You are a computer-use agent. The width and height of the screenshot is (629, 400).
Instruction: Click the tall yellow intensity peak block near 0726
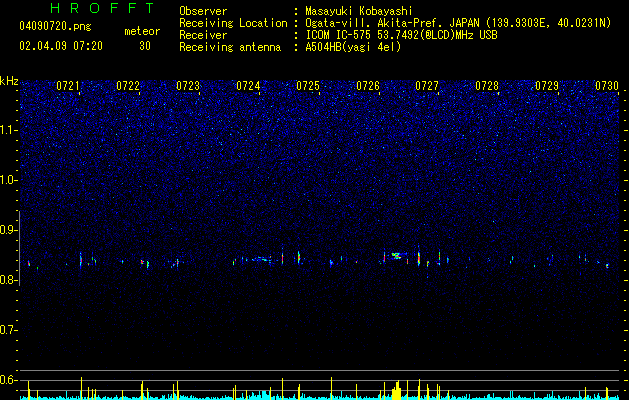coord(396,391)
